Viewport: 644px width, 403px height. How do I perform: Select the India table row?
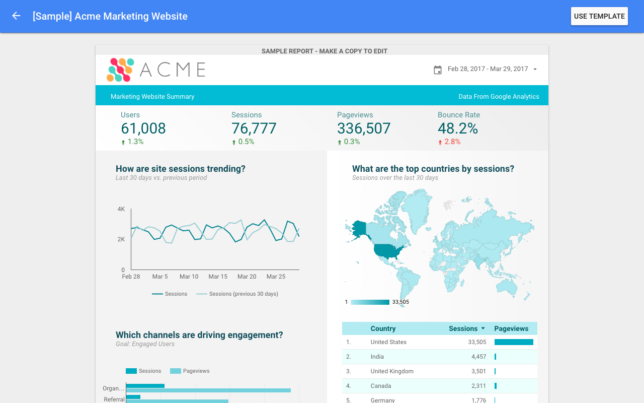439,357
